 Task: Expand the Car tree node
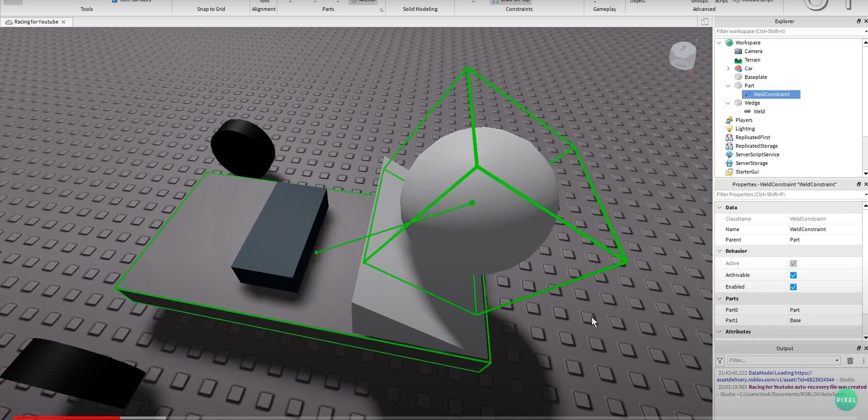[x=728, y=68]
